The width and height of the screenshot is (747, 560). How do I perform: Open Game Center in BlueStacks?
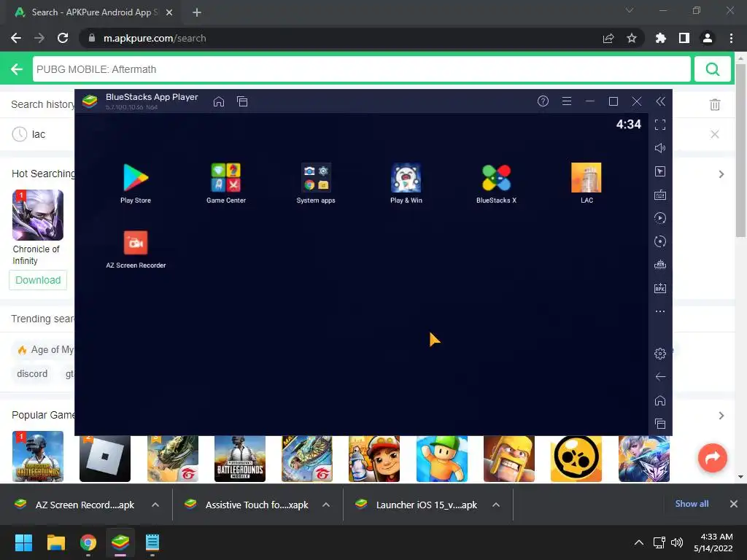(226, 178)
